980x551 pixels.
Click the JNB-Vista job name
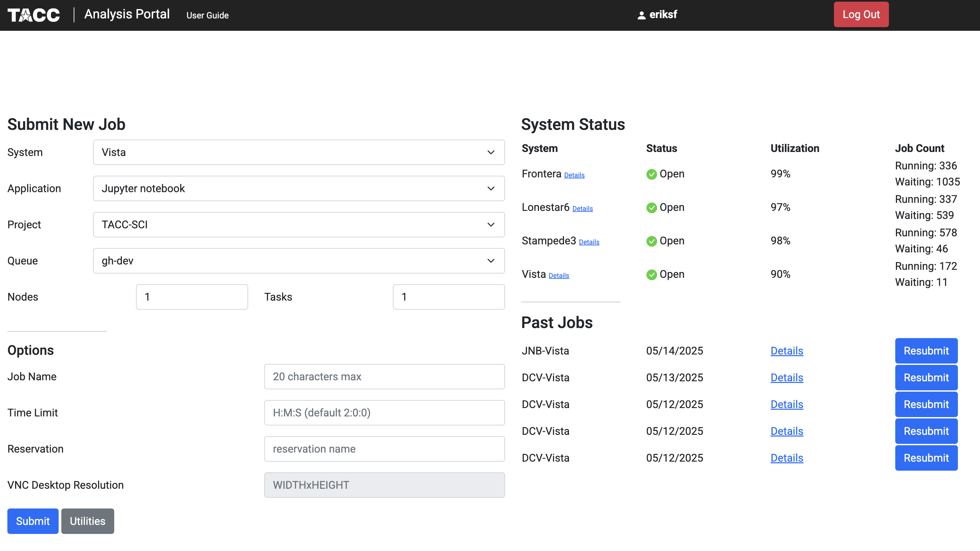tap(545, 350)
